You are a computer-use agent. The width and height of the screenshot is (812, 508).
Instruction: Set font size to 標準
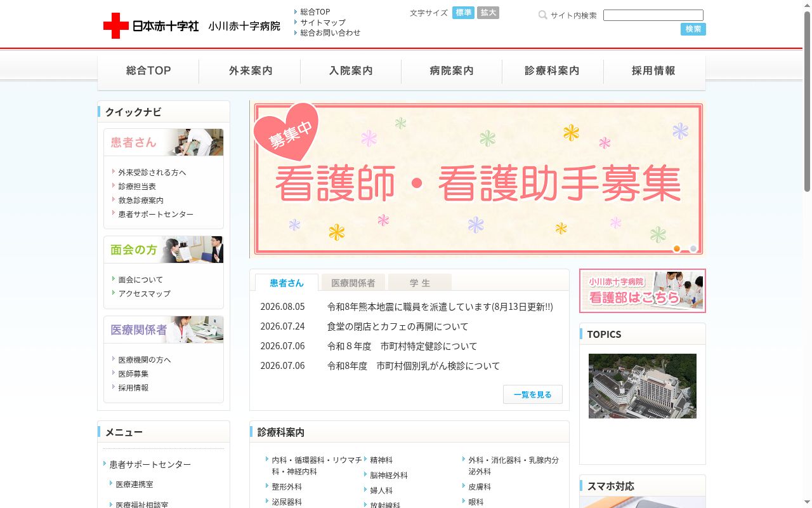(x=463, y=13)
